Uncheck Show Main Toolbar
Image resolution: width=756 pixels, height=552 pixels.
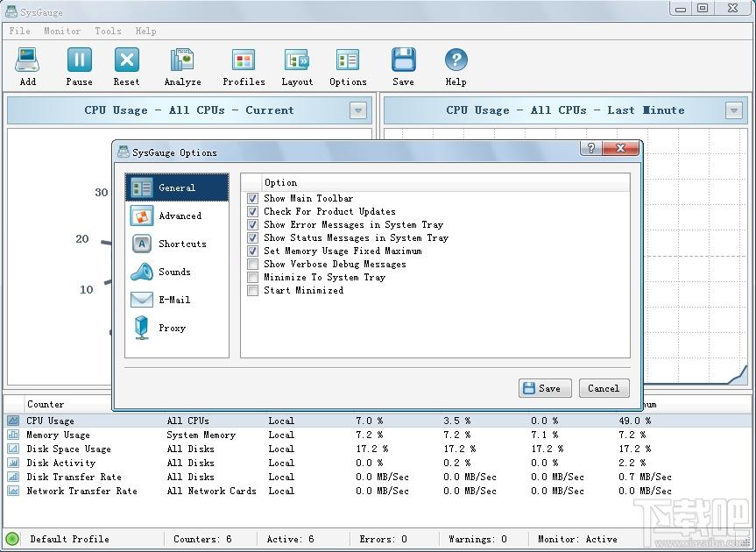click(252, 198)
